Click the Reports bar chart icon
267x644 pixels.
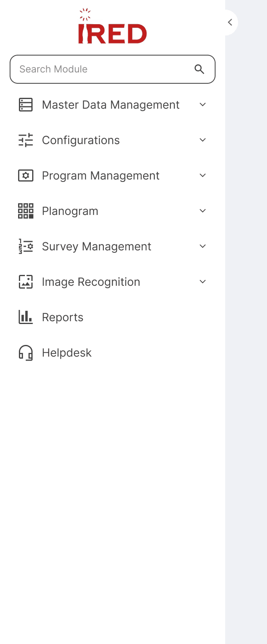coord(26,317)
